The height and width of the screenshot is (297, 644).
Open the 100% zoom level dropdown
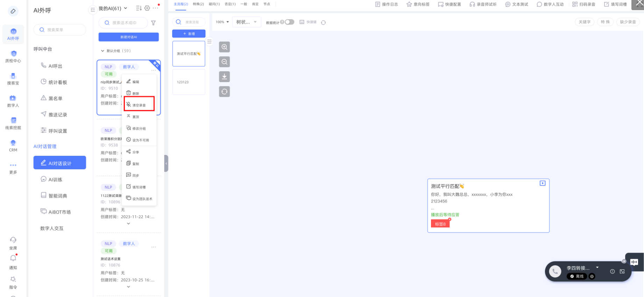click(x=222, y=22)
